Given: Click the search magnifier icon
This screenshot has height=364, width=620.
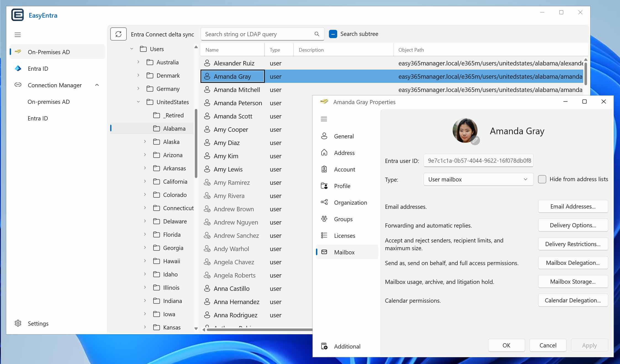Looking at the screenshot, I should 317,34.
